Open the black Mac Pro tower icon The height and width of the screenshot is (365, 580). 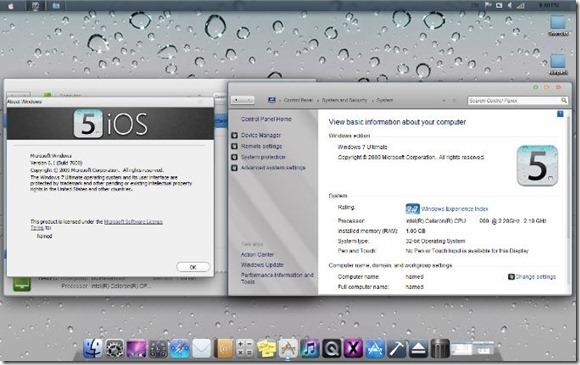pos(440,348)
